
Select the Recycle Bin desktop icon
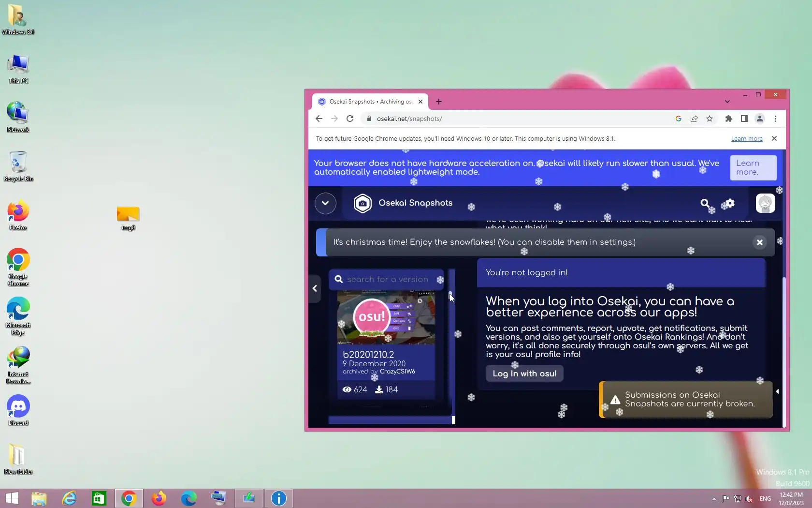point(18,166)
